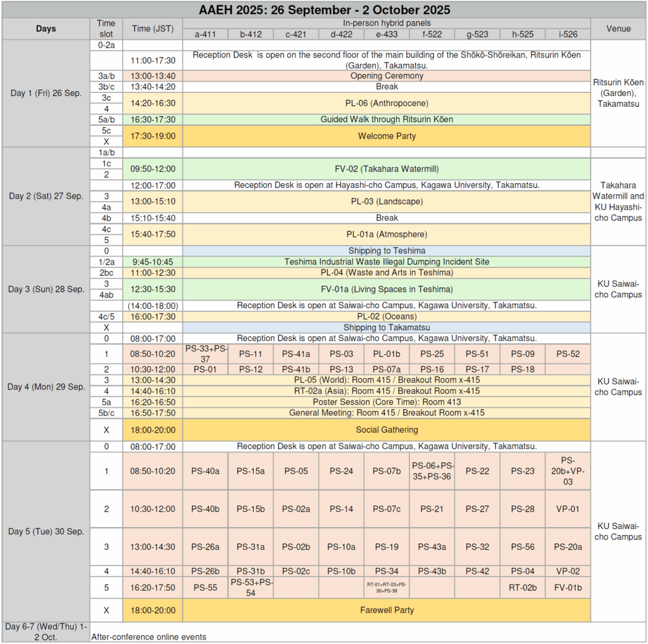The image size is (648, 644).
Task: Select the PL-06 (Anthropocene) session
Action: click(x=386, y=103)
